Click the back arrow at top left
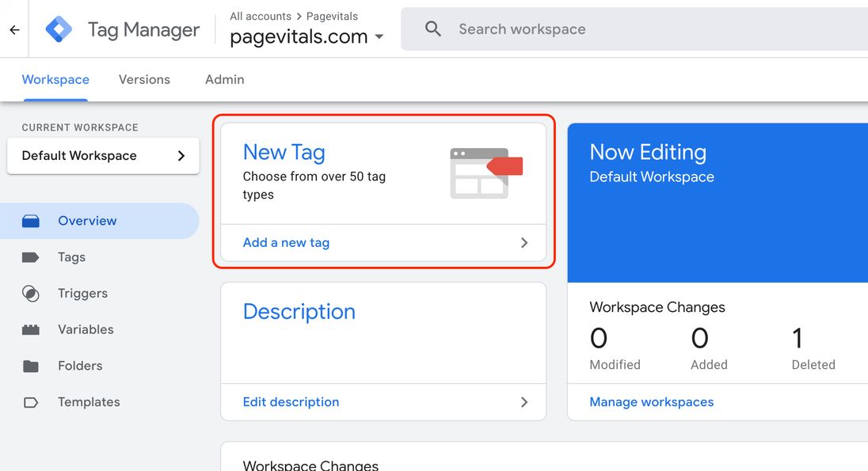868x471 pixels. (x=13, y=28)
